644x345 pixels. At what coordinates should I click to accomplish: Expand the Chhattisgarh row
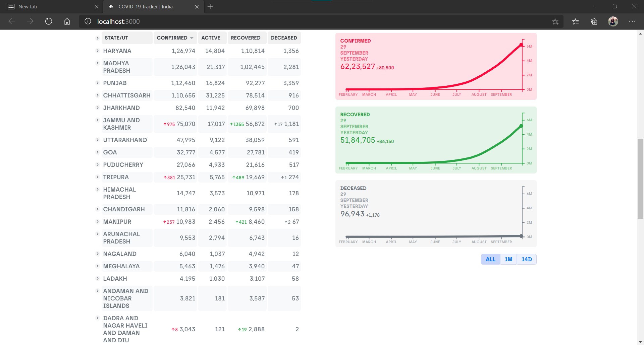98,95
